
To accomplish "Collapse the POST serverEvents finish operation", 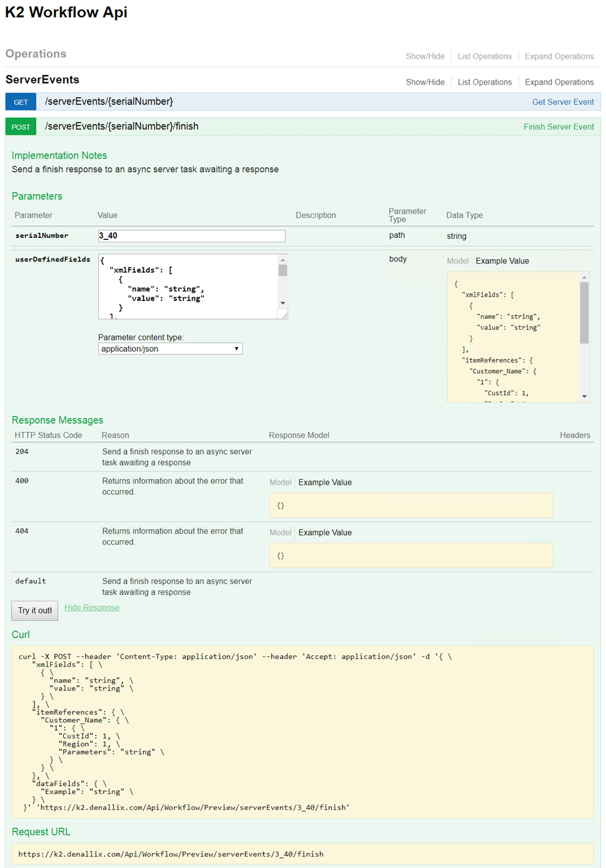I will point(122,127).
